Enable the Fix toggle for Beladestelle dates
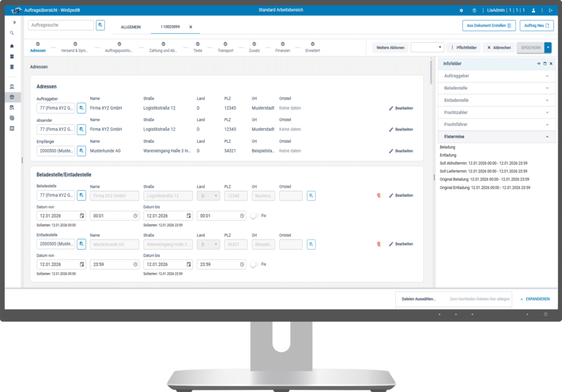This screenshot has width=562, height=392. [253, 216]
